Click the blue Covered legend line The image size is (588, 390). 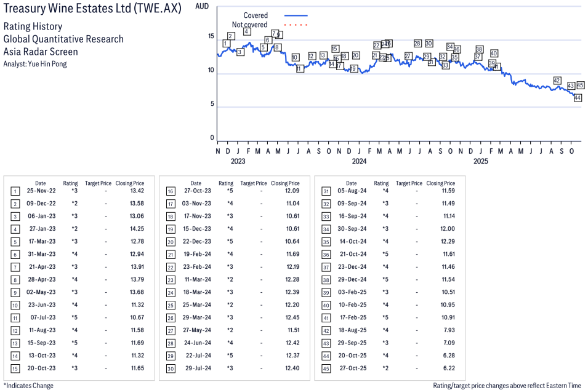coord(296,15)
